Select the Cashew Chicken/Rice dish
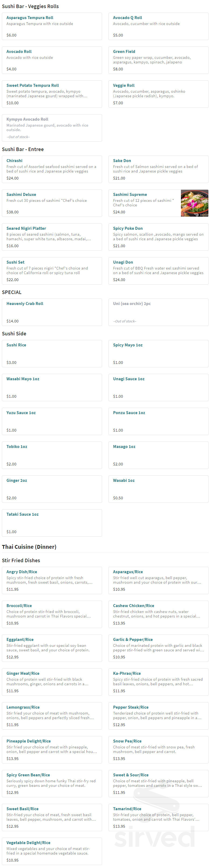The image size is (210, 868). (x=158, y=614)
